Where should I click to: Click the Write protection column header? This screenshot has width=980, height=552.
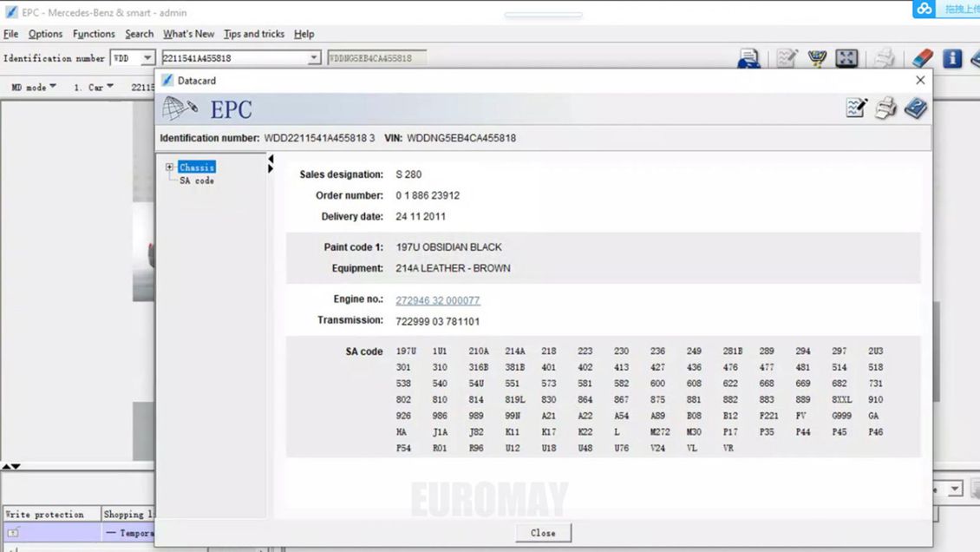[51, 514]
